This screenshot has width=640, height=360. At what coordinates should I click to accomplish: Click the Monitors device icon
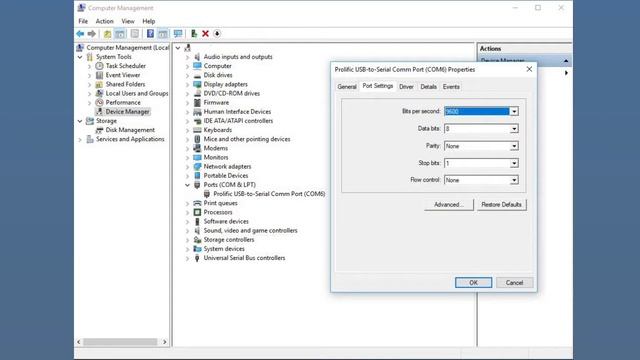[197, 157]
